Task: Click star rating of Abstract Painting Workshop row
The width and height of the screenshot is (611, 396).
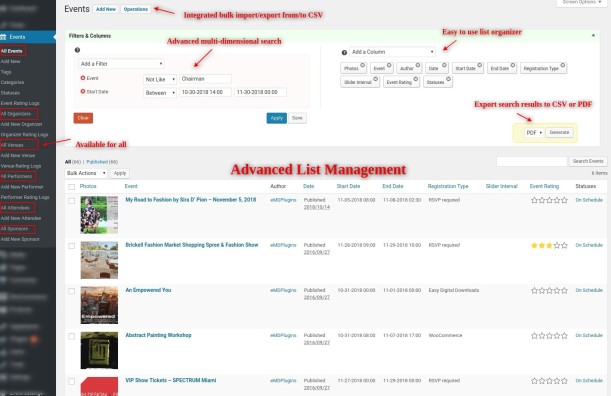Action: (x=549, y=336)
